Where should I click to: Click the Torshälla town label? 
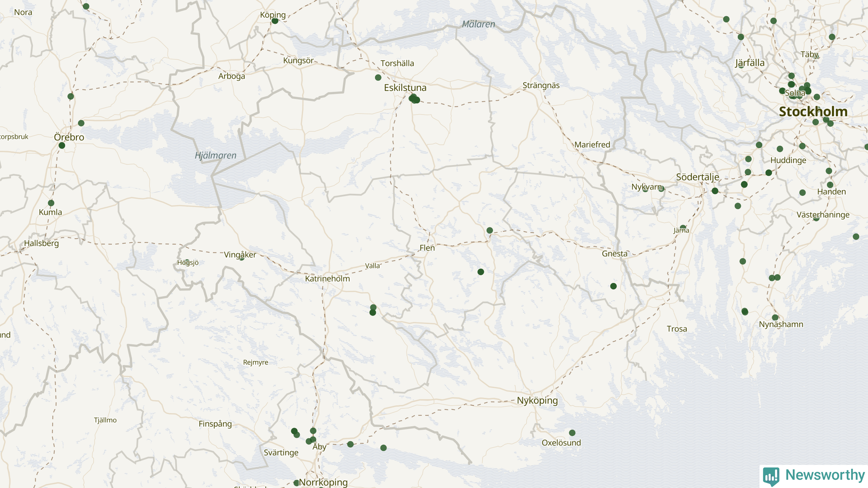coord(397,63)
